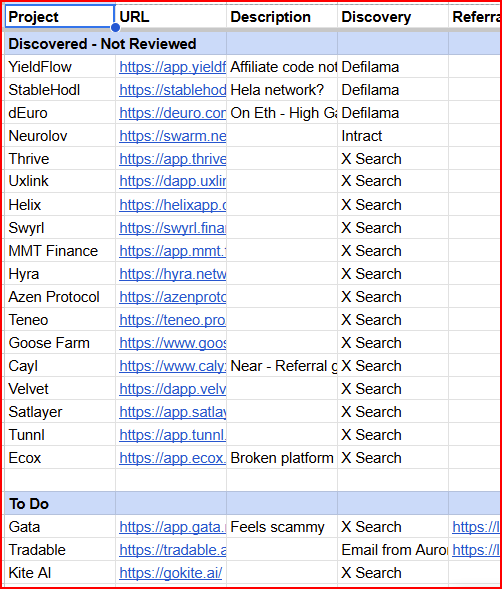Select the 'Feels scammy' description cell

click(x=282, y=527)
